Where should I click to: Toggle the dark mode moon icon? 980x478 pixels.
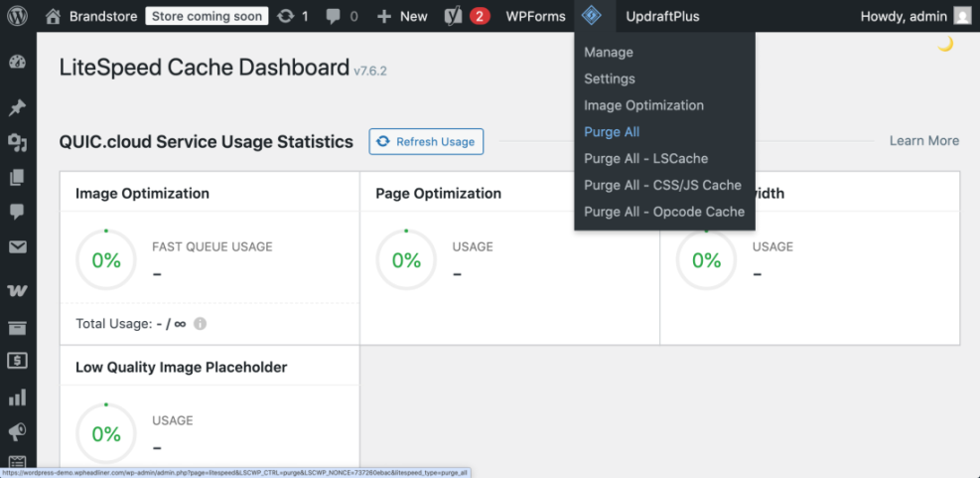pos(945,44)
